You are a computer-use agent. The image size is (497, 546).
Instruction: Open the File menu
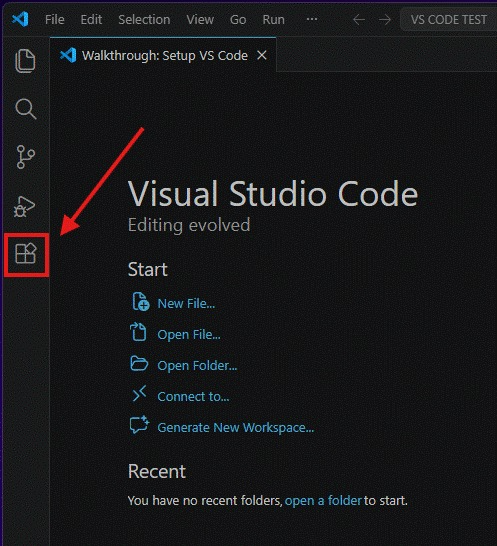(x=55, y=20)
